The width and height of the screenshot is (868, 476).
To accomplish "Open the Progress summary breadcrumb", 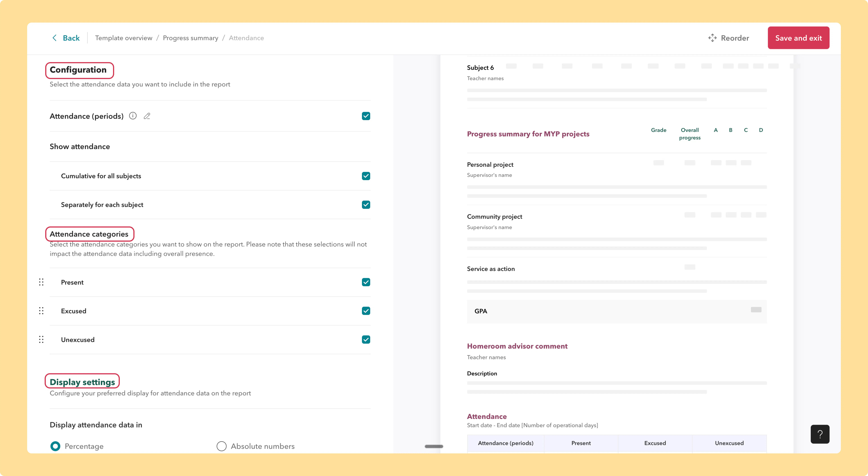I will coord(190,38).
